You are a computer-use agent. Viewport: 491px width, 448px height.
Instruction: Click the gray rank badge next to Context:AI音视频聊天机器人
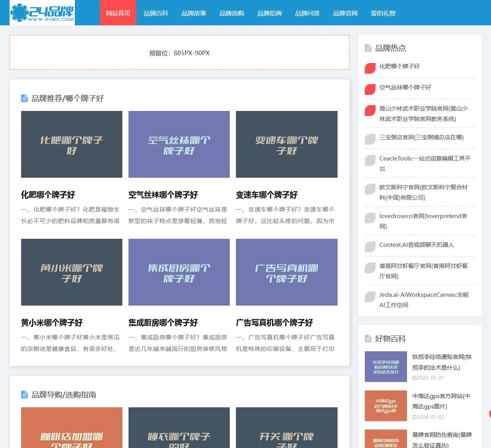[370, 247]
